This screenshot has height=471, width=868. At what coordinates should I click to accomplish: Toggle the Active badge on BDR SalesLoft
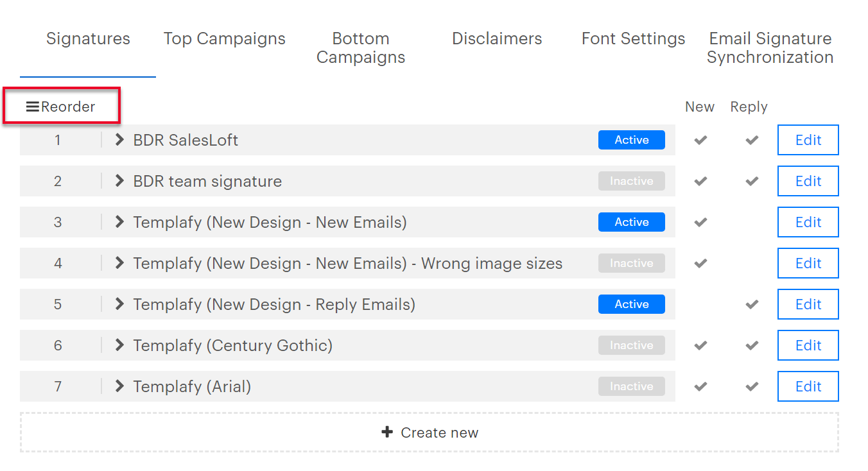coord(631,139)
